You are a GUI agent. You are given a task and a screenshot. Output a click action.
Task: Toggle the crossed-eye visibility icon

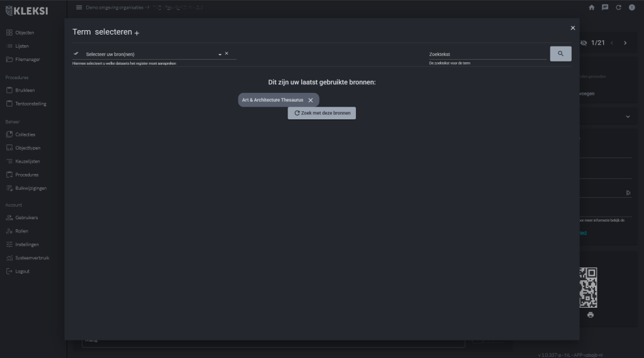click(584, 43)
